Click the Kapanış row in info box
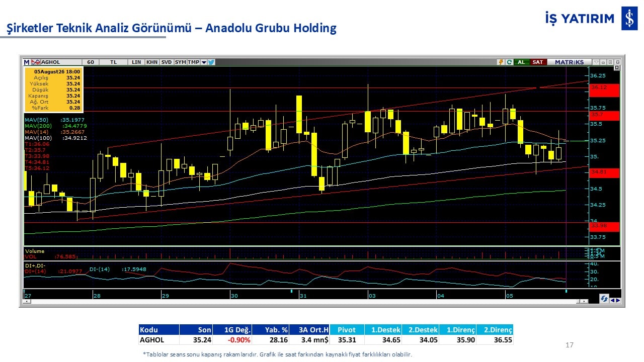The image size is (644, 362). 53,96
